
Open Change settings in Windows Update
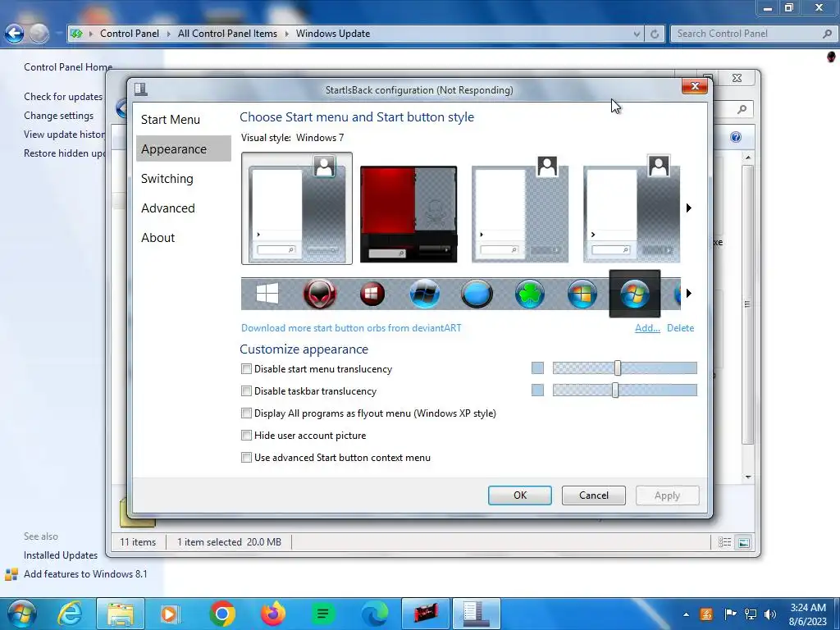coord(58,115)
